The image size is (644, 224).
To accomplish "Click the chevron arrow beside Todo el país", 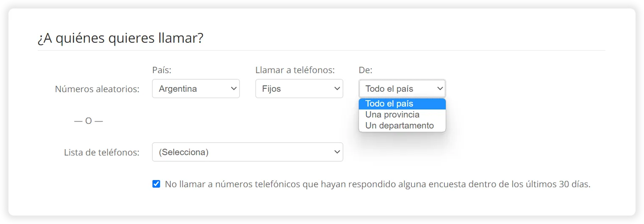I will click(x=440, y=88).
